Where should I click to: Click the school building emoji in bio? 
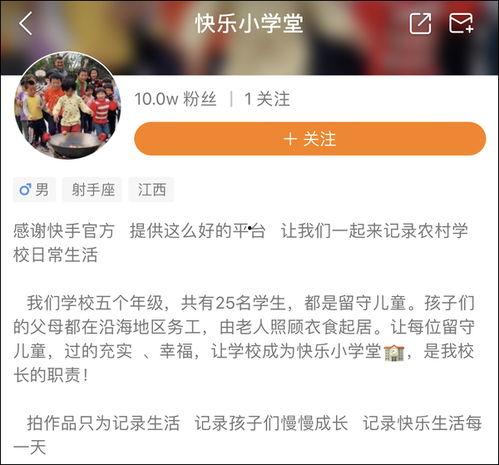point(394,353)
